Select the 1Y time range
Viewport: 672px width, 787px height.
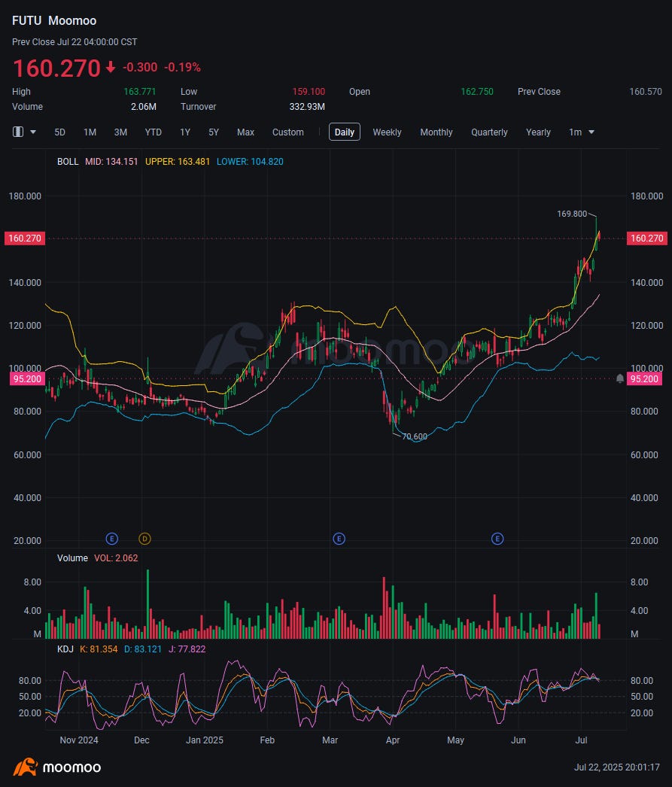185,132
